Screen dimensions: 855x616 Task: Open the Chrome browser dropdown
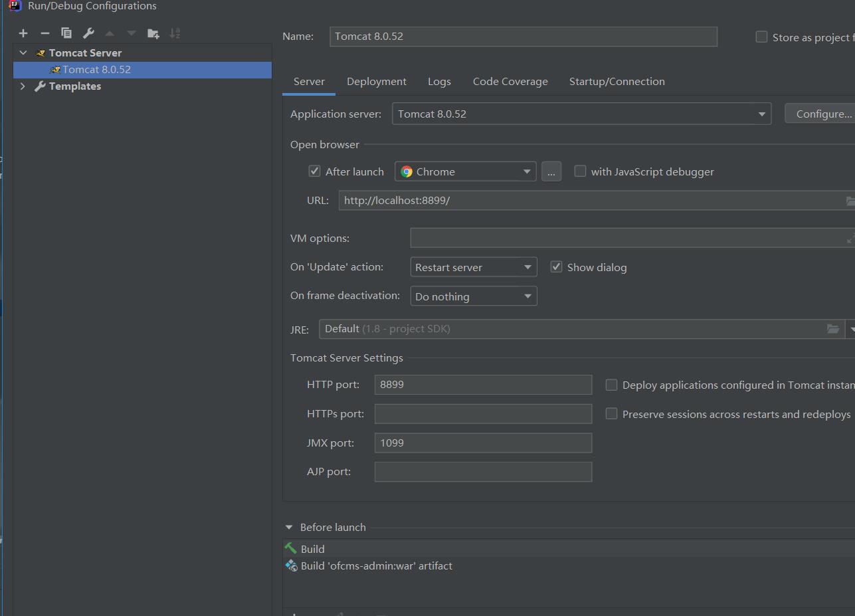tap(465, 171)
